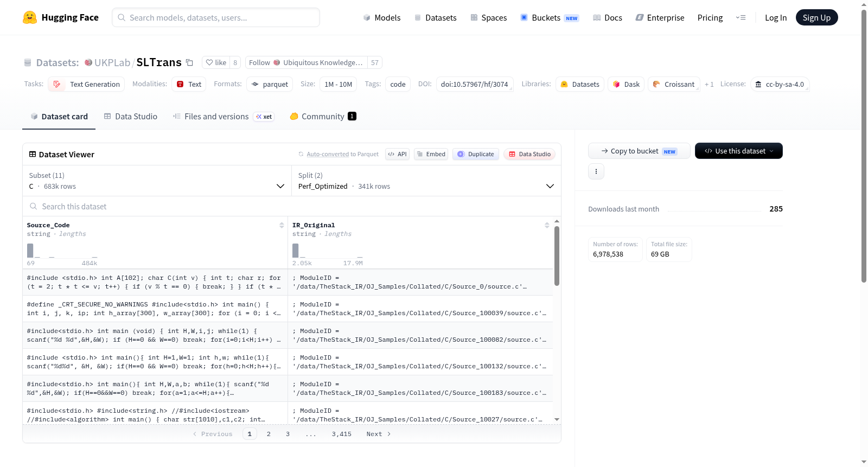The height and width of the screenshot is (467, 868).
Task: Open Spaces in the top navigation
Action: pyautogui.click(x=488, y=17)
